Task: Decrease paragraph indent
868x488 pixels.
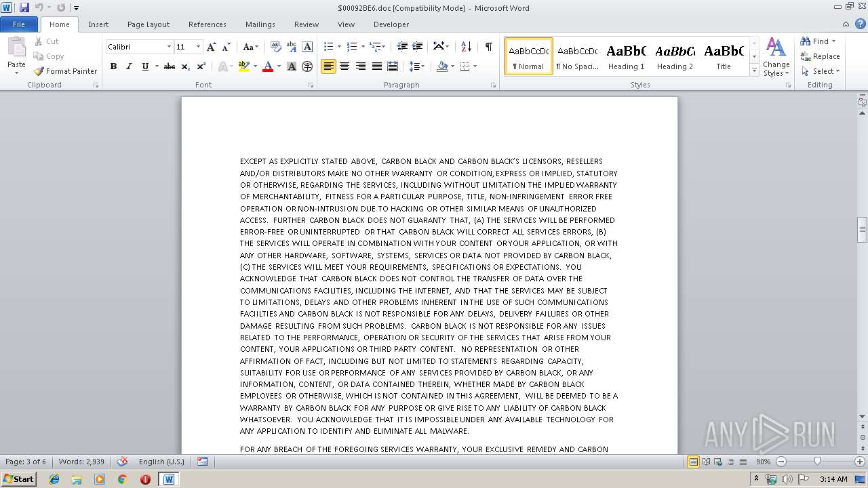Action: pos(402,47)
